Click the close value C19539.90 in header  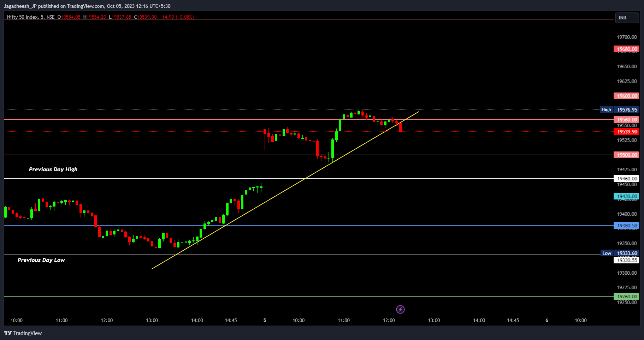(x=145, y=17)
